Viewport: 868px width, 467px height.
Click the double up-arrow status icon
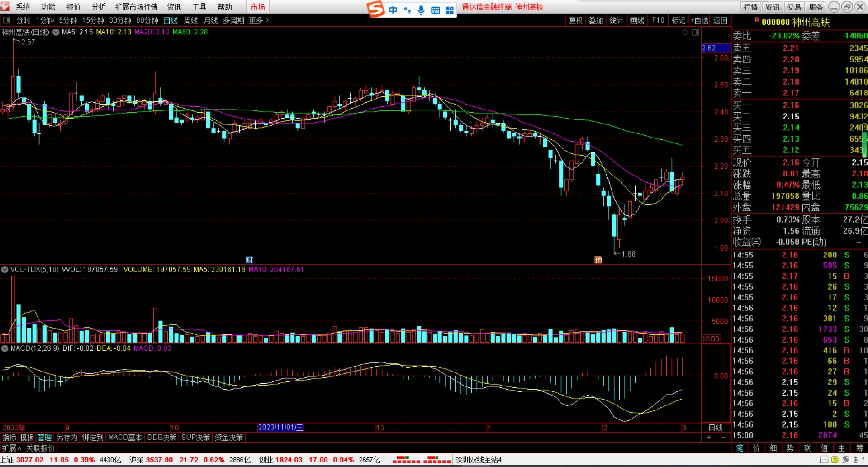[x=855, y=460]
